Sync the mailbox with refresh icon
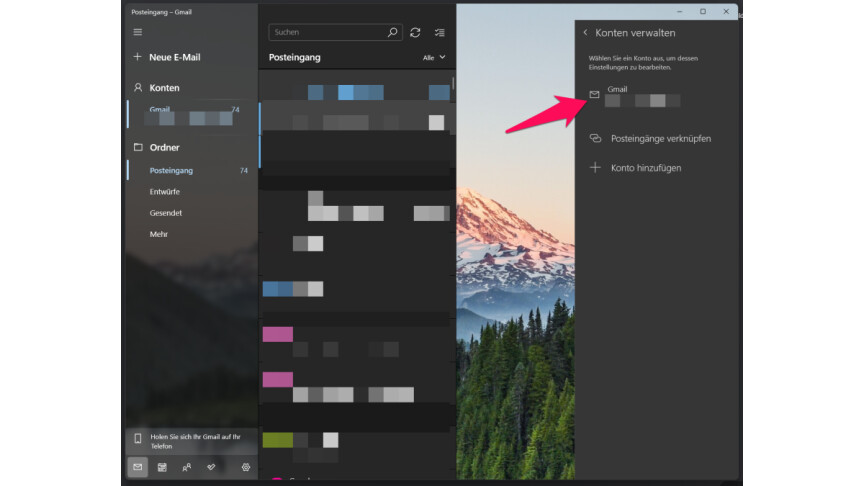 415,33
